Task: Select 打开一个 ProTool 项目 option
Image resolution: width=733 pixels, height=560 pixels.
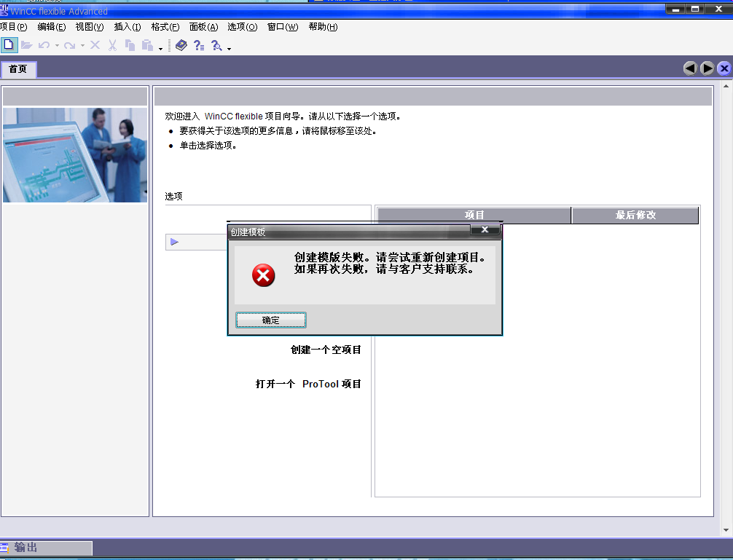Action: (x=308, y=384)
